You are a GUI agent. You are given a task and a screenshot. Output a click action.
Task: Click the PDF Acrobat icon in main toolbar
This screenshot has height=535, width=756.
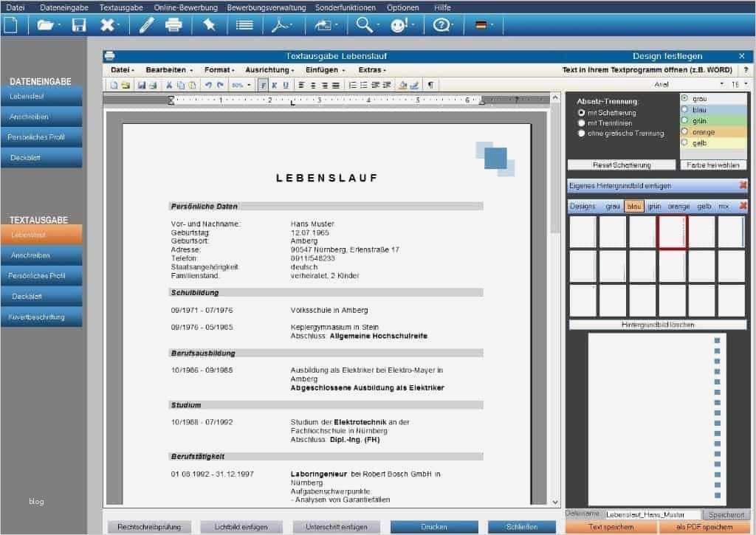click(281, 24)
